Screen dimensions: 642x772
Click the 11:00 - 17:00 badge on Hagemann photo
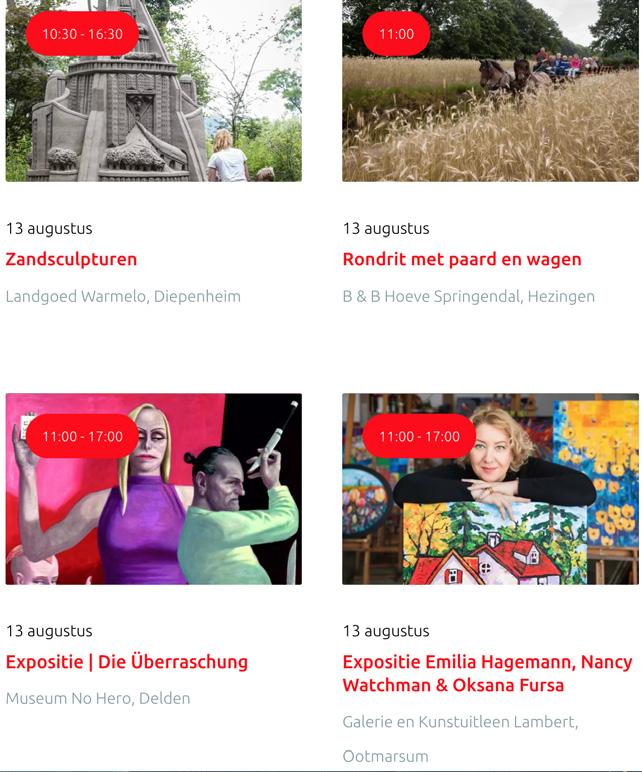(x=419, y=436)
